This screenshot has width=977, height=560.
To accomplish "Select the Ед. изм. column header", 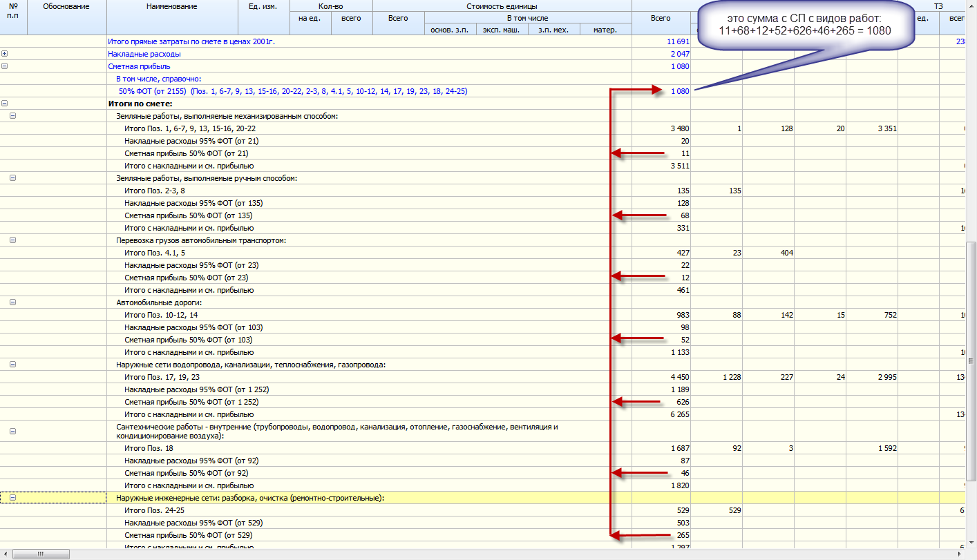I will 263,6.
